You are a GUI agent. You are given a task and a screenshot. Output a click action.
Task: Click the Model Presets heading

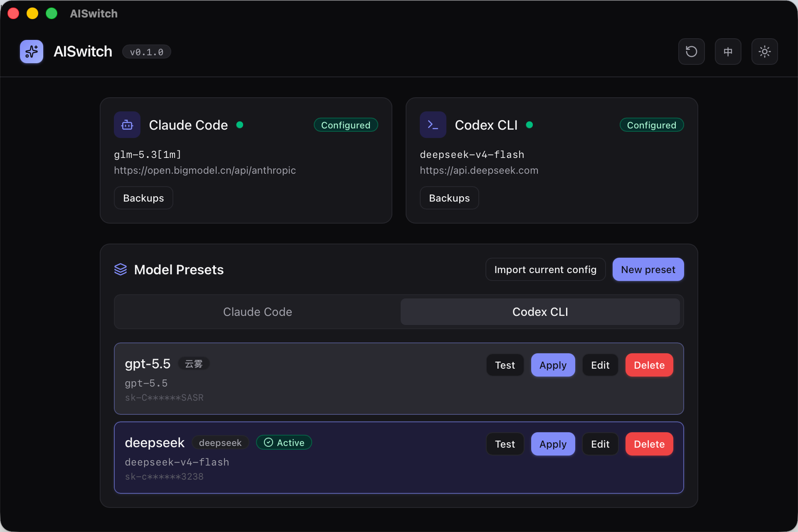(179, 270)
